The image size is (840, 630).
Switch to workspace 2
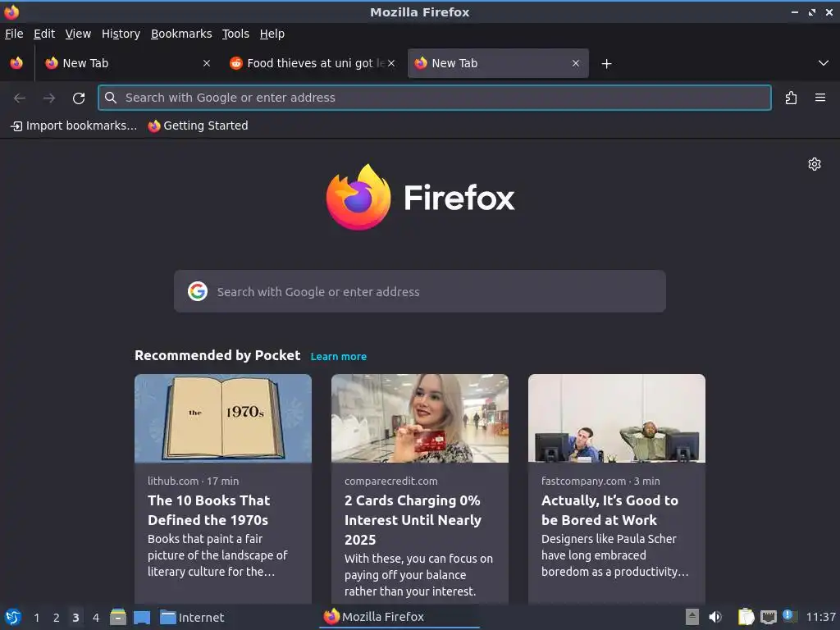[x=57, y=618]
